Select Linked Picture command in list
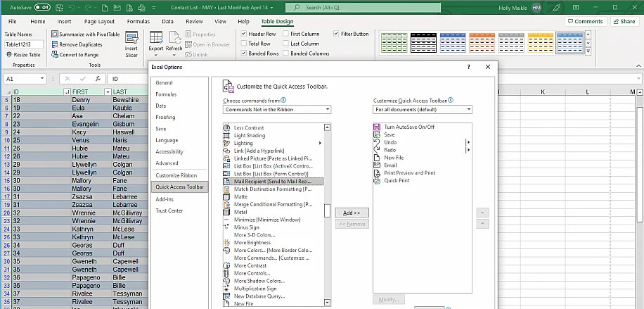Viewport: 644px width, 309px height. pyautogui.click(x=273, y=158)
